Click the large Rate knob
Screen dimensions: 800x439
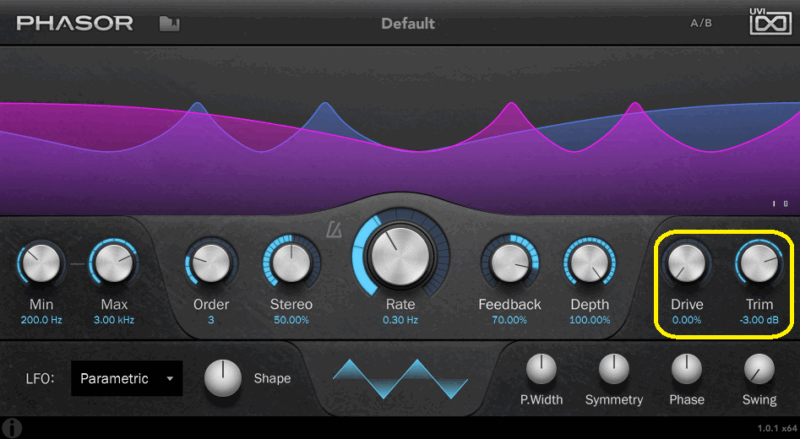coord(401,256)
